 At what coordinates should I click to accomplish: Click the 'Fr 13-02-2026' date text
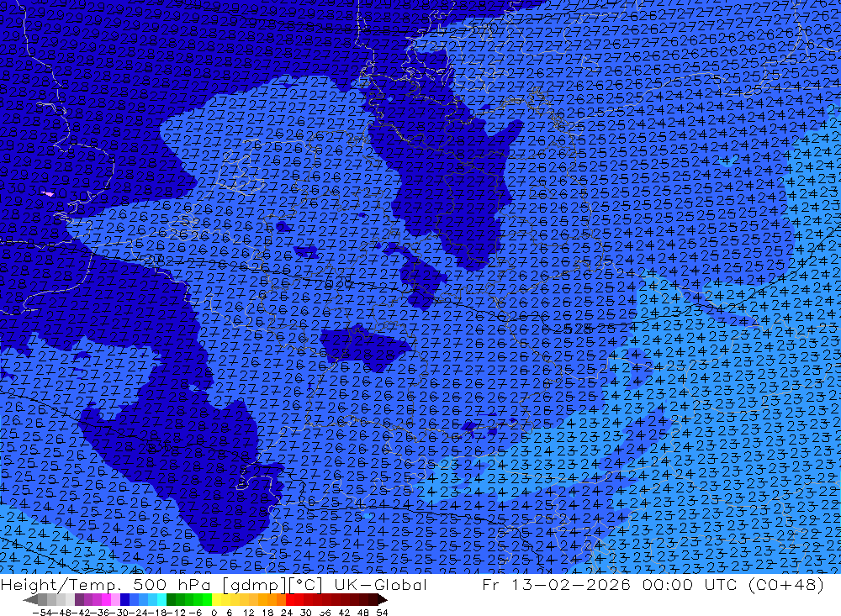pos(557,584)
